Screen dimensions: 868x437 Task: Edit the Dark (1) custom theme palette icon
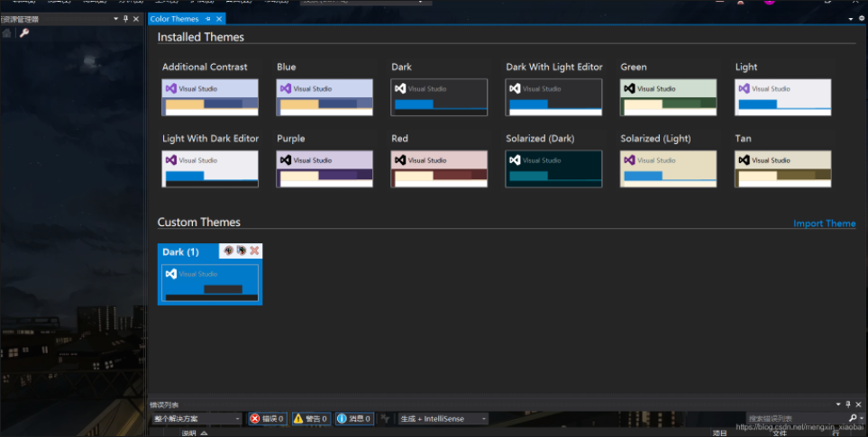click(x=229, y=250)
